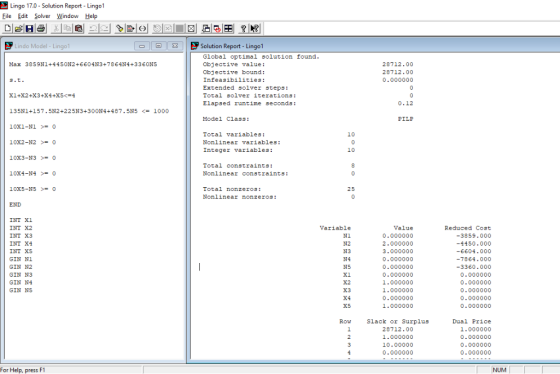Click the Undo arrow icon
The height and width of the screenshot is (374, 560).
[x=94, y=29]
